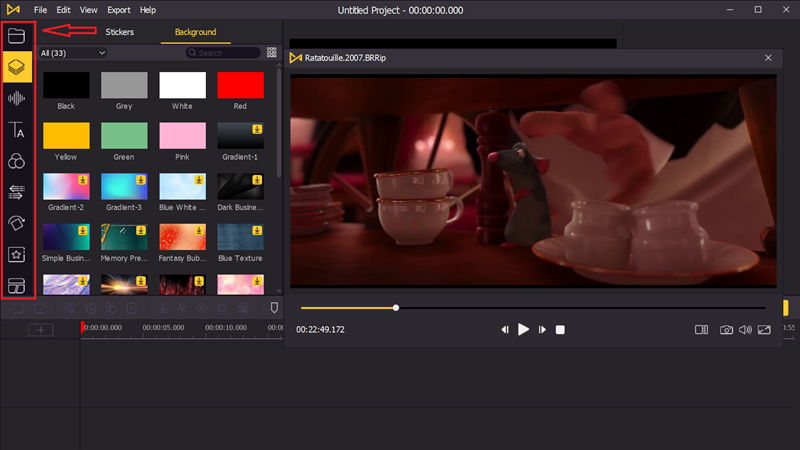Toggle fullscreen preview icon
This screenshot has height=450, width=800.
click(x=764, y=330)
